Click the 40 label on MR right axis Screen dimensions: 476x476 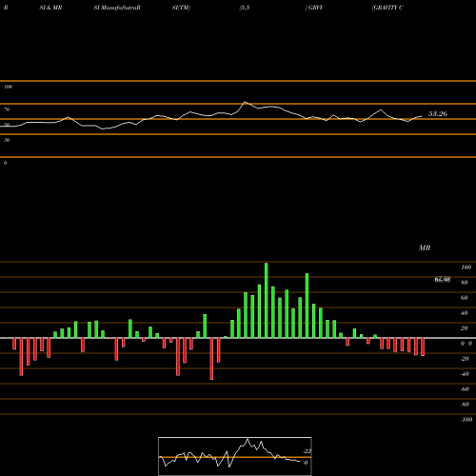(x=465, y=313)
